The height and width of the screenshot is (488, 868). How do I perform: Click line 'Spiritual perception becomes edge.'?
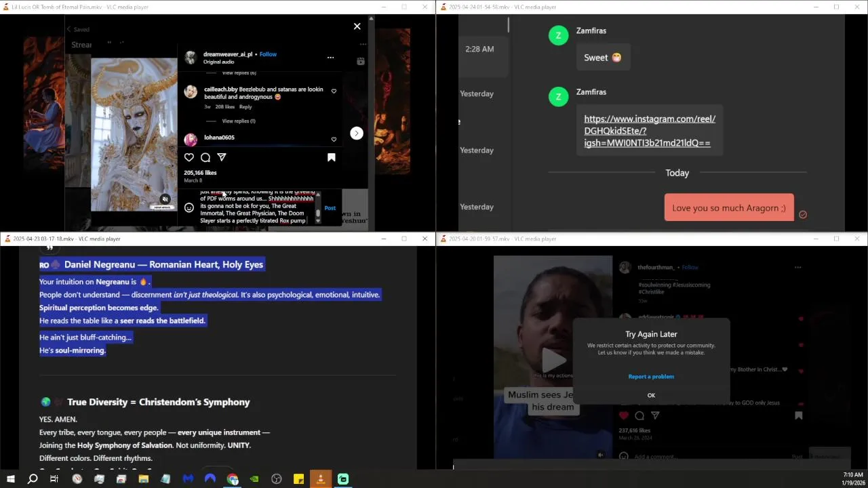click(x=99, y=308)
